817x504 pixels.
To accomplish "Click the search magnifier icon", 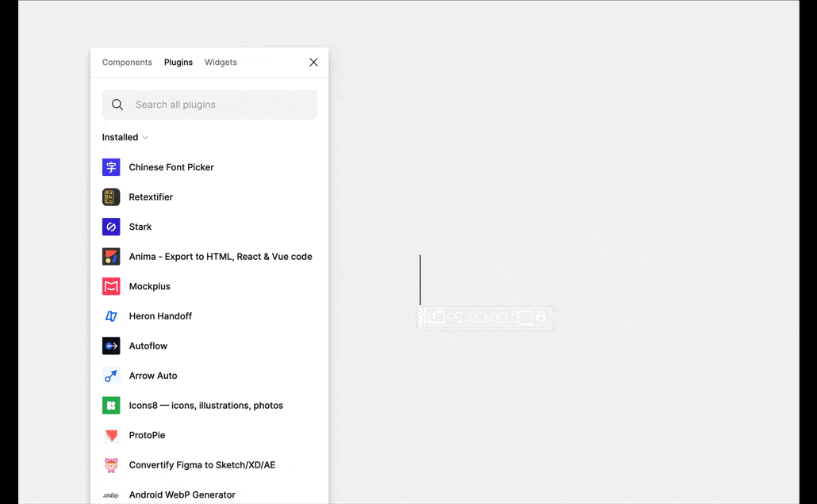I will click(x=117, y=105).
